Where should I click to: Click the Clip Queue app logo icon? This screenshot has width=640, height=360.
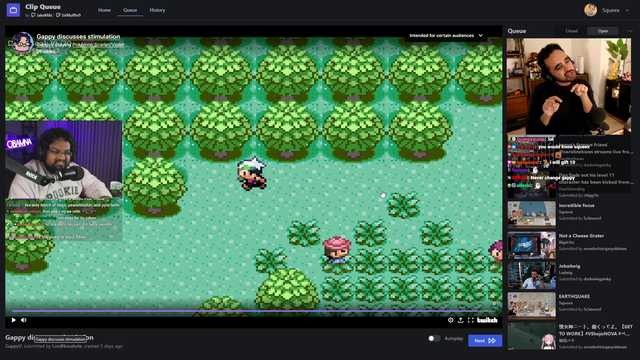click(x=13, y=10)
